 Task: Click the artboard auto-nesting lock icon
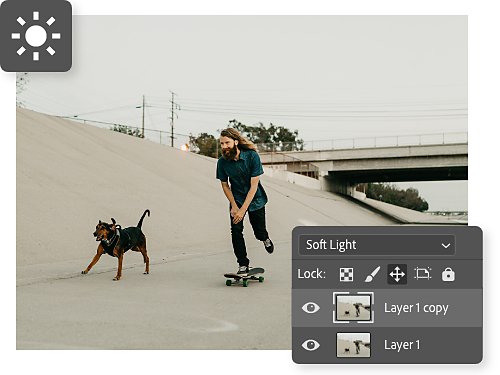(423, 274)
